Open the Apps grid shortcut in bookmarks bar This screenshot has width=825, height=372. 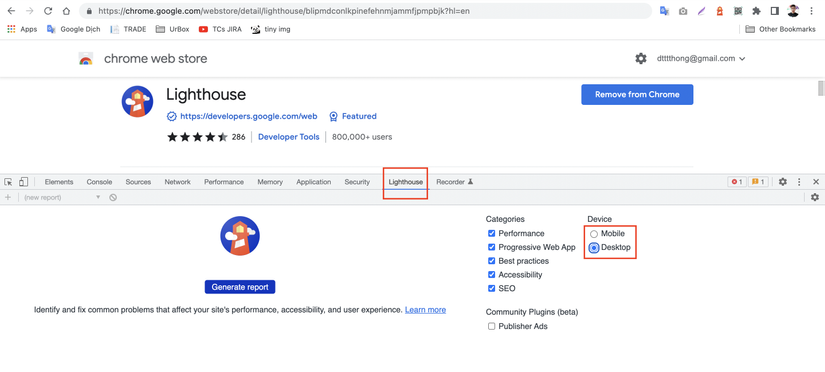coord(22,29)
